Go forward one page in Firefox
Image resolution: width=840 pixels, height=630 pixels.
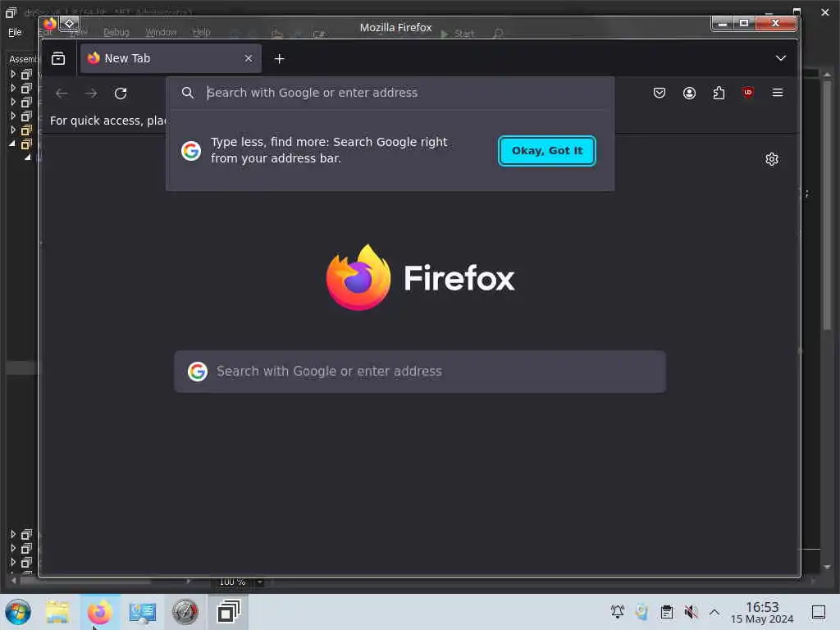91,94
